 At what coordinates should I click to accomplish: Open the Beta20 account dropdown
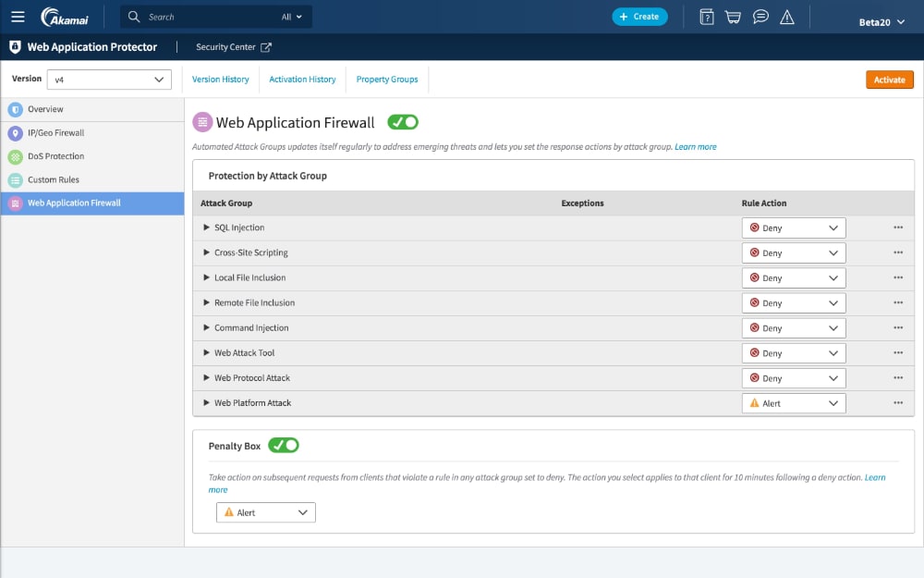point(881,22)
